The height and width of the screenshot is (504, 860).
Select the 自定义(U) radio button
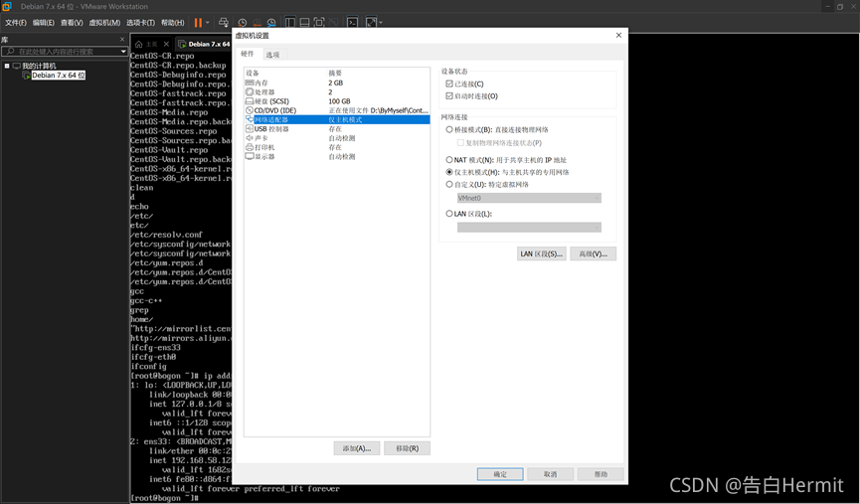pos(449,184)
